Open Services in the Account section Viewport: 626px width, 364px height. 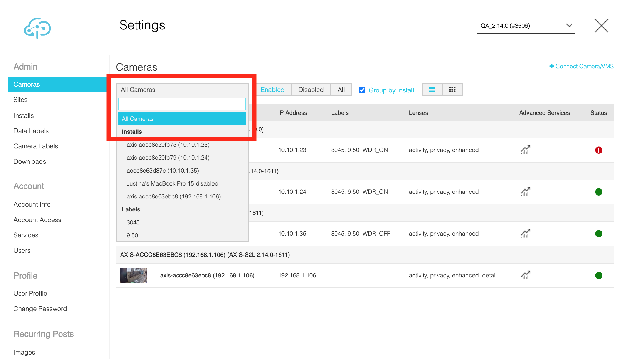tap(26, 235)
